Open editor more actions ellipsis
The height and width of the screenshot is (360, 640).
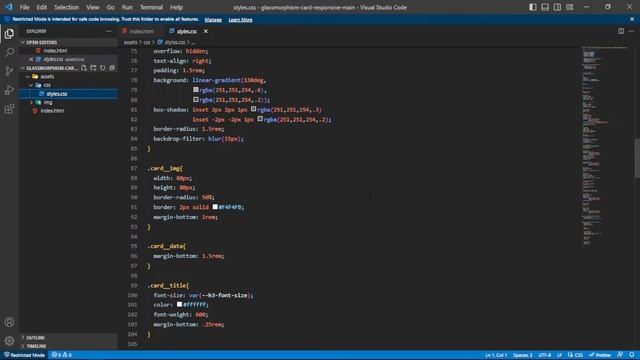click(x=631, y=31)
